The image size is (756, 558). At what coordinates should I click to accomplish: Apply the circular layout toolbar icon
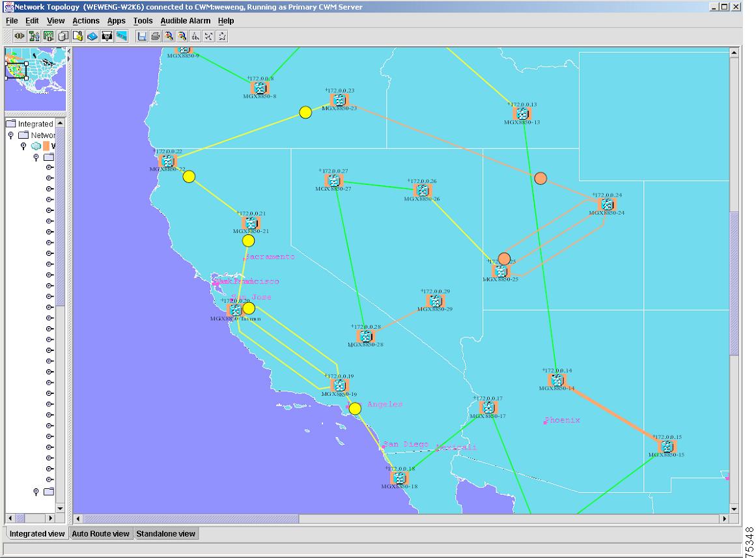[x=222, y=36]
